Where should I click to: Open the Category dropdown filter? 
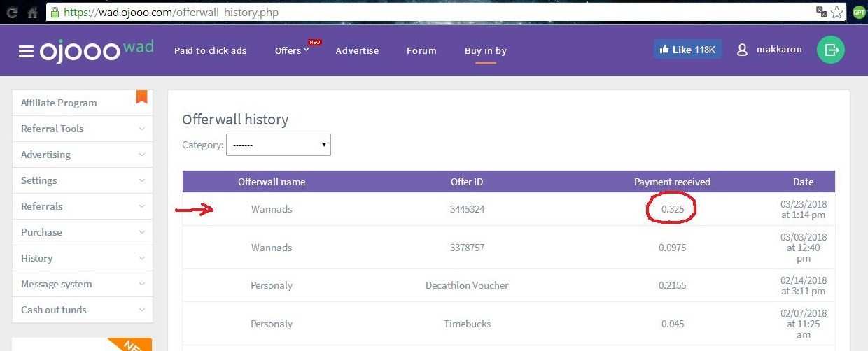(x=279, y=145)
